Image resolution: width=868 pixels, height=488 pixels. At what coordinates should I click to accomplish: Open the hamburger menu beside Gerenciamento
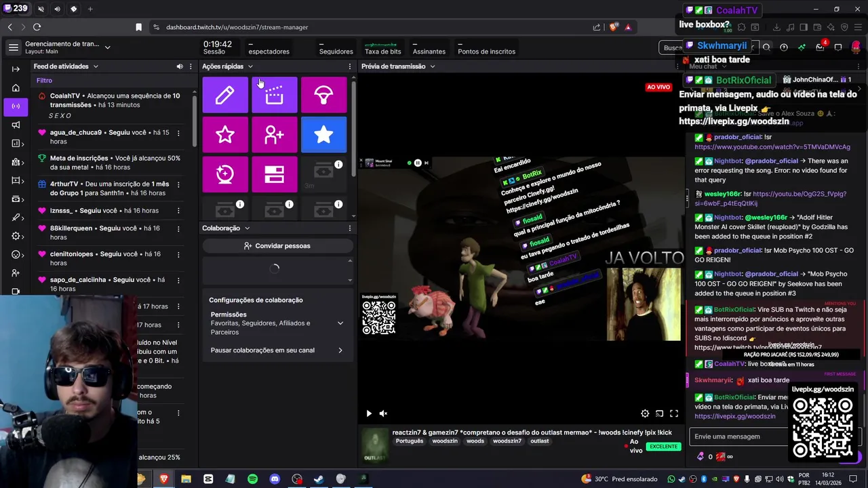pos(13,47)
